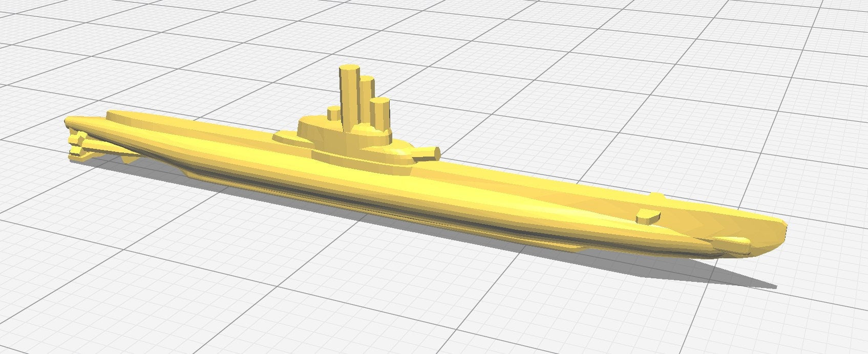Select the deck gun barrel beside the tower
The height and width of the screenshot is (354, 868).
(x=428, y=152)
